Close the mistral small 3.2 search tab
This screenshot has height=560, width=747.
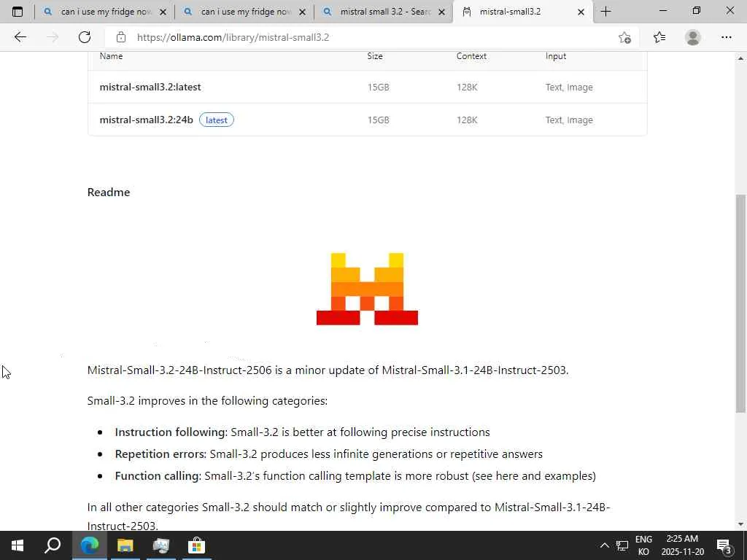click(x=441, y=12)
